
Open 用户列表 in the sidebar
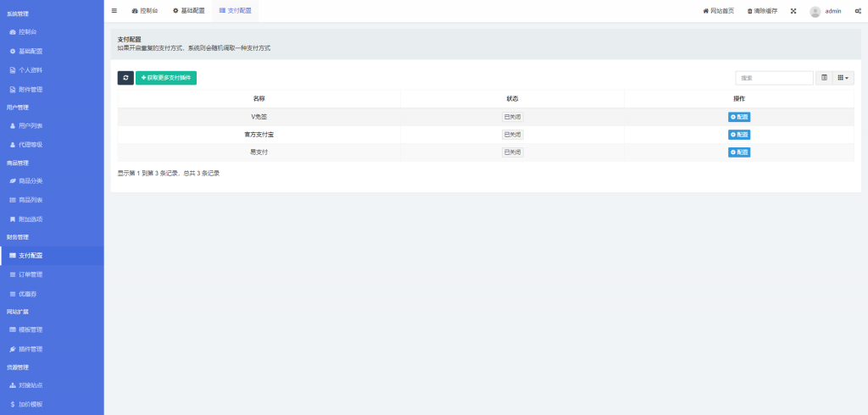(52, 125)
